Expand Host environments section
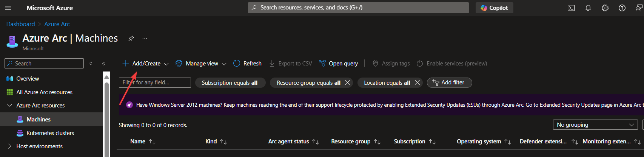 click(x=10, y=146)
